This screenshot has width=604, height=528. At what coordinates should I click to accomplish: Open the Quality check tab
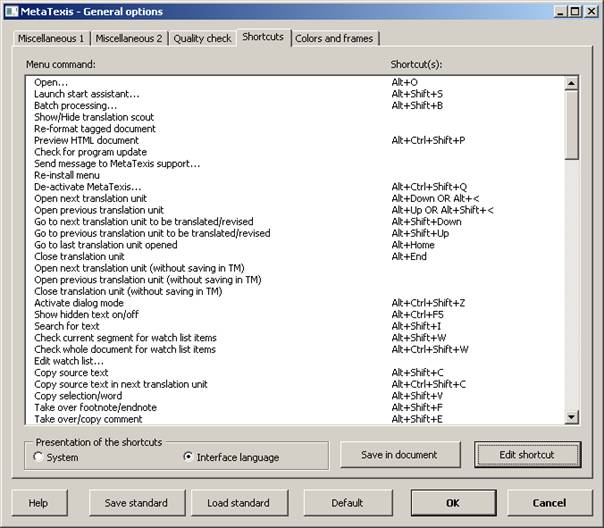(x=202, y=39)
